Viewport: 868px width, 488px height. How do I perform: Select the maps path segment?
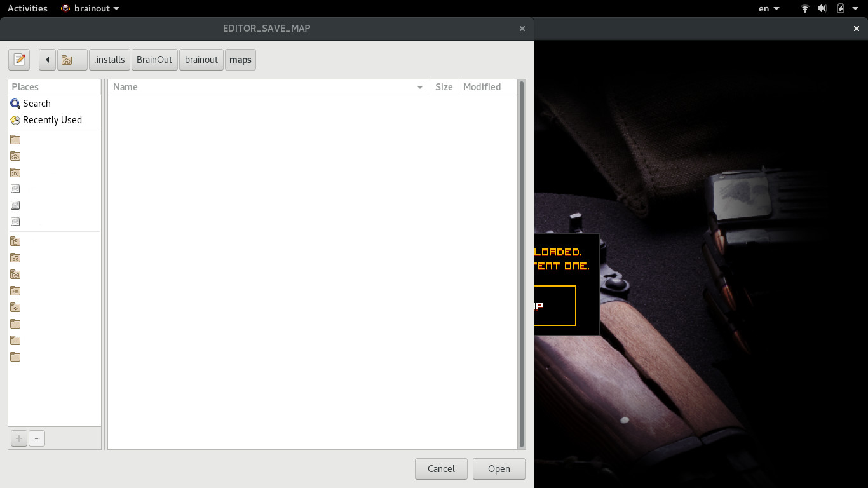coord(240,60)
